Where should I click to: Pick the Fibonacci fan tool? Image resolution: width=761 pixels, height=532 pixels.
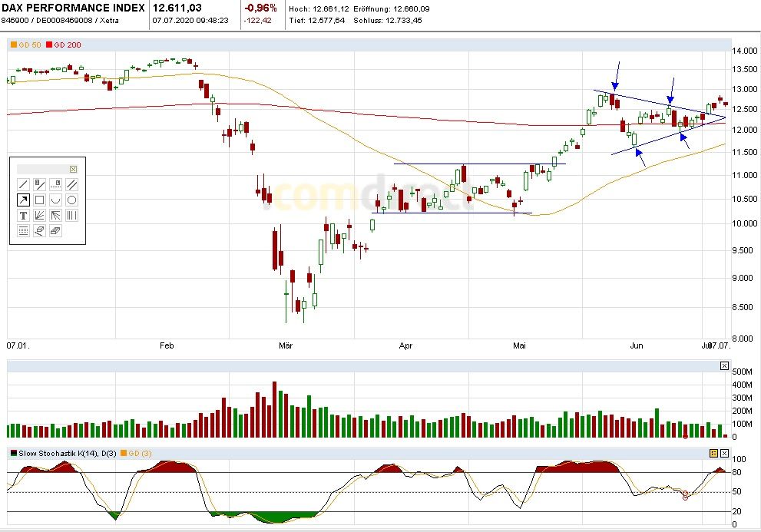tap(39, 215)
